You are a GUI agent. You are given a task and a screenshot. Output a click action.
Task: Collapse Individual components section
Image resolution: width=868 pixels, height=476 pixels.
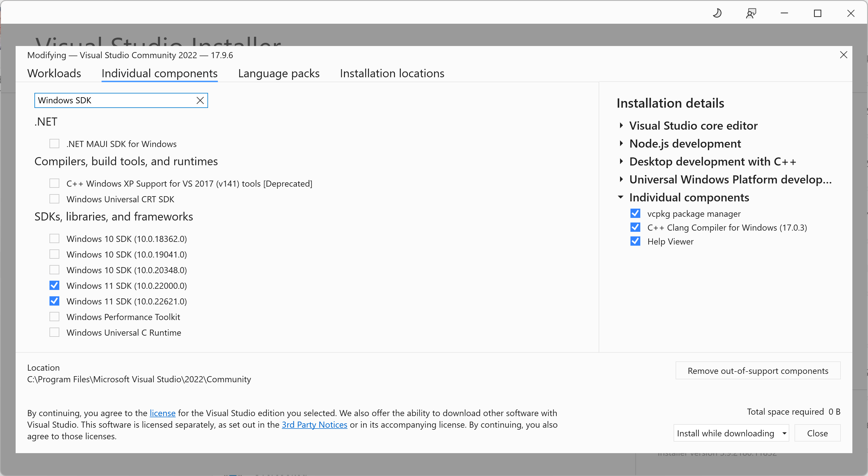point(621,197)
